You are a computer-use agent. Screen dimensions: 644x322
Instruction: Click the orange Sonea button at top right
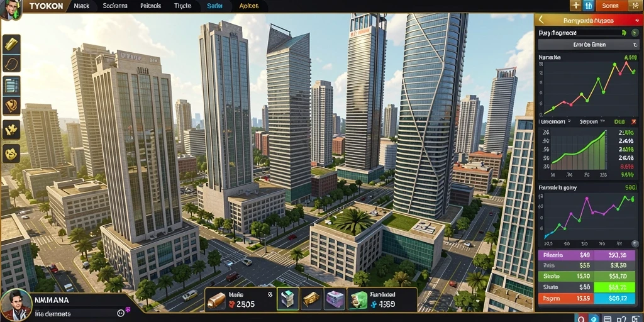pyautogui.click(x=613, y=6)
